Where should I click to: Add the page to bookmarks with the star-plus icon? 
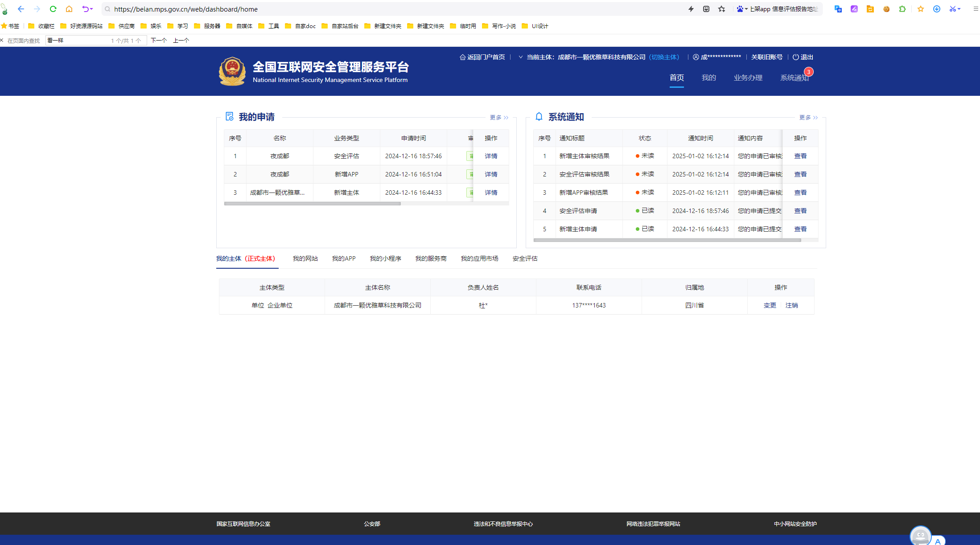(722, 9)
